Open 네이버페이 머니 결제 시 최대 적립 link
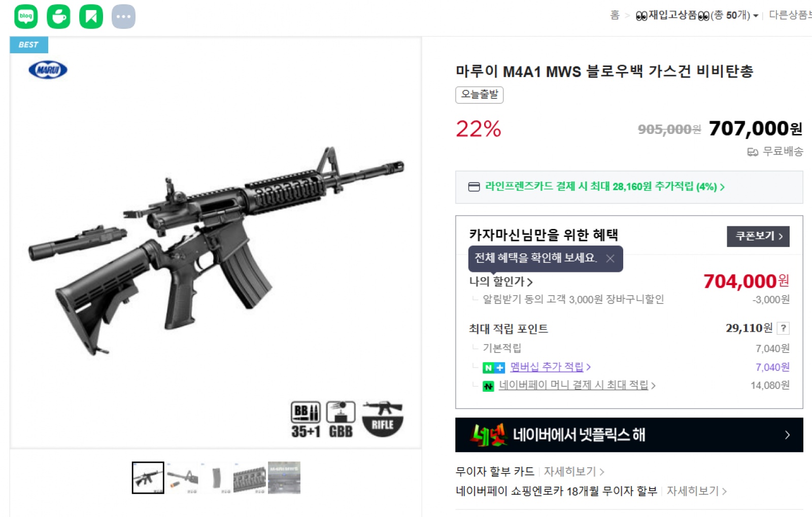 577,386
